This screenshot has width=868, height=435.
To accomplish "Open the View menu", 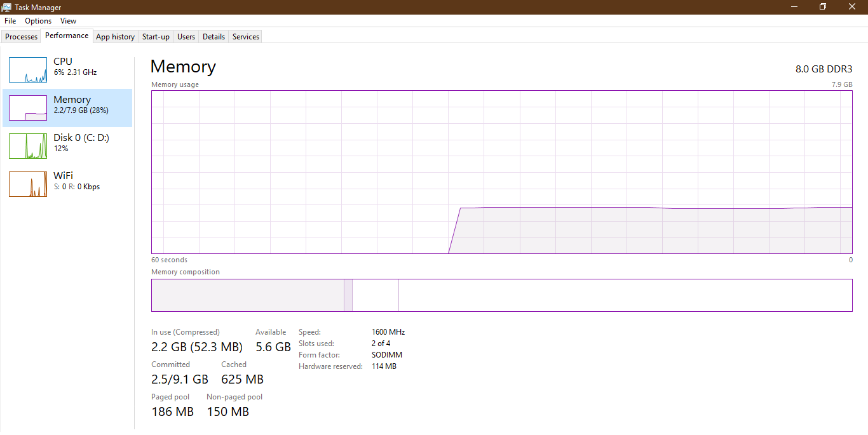I will (x=67, y=20).
